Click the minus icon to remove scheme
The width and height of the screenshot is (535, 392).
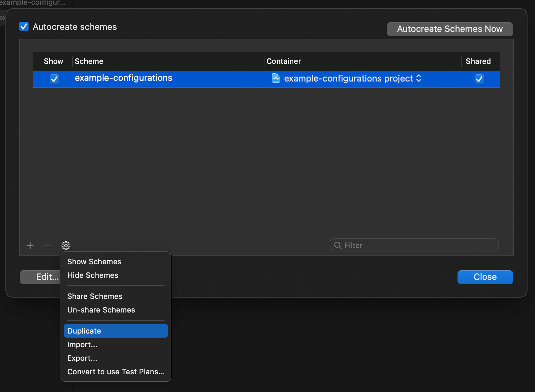(48, 246)
